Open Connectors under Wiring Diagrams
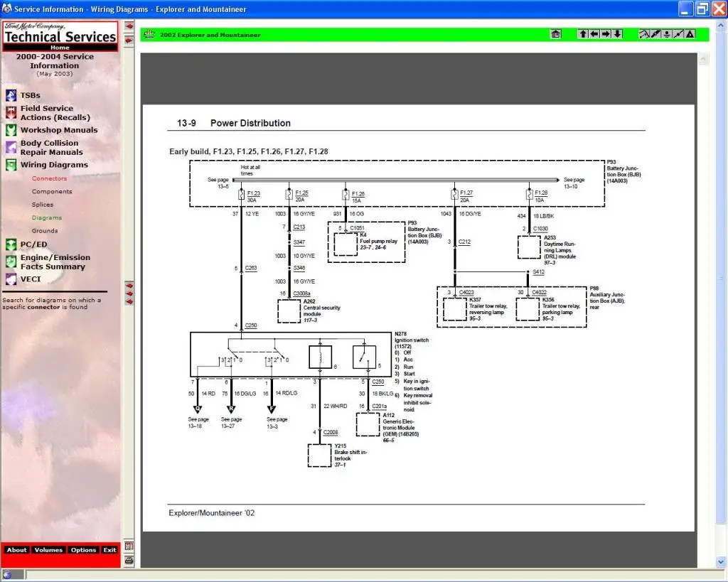 [49, 178]
